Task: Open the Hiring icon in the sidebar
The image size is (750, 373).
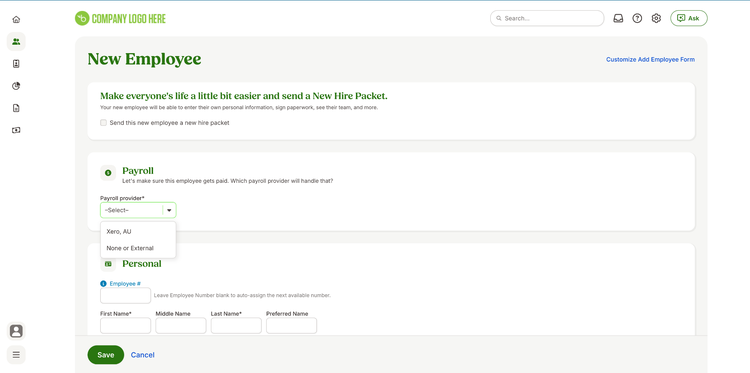Action: point(16,64)
